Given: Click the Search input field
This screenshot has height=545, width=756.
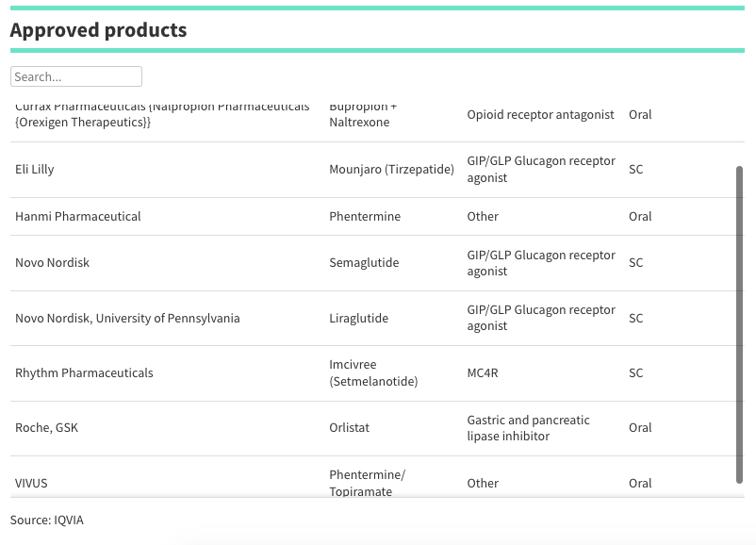Looking at the screenshot, I should pos(75,76).
